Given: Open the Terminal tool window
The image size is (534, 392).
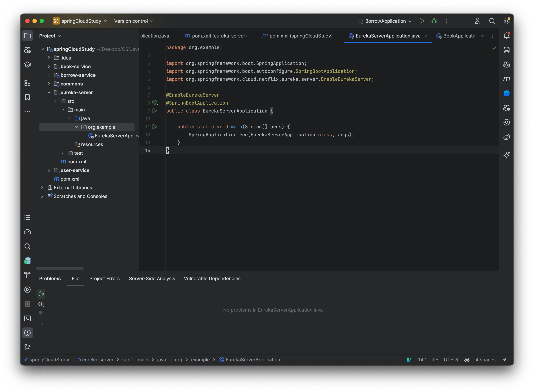Looking at the screenshot, I should coord(27,318).
